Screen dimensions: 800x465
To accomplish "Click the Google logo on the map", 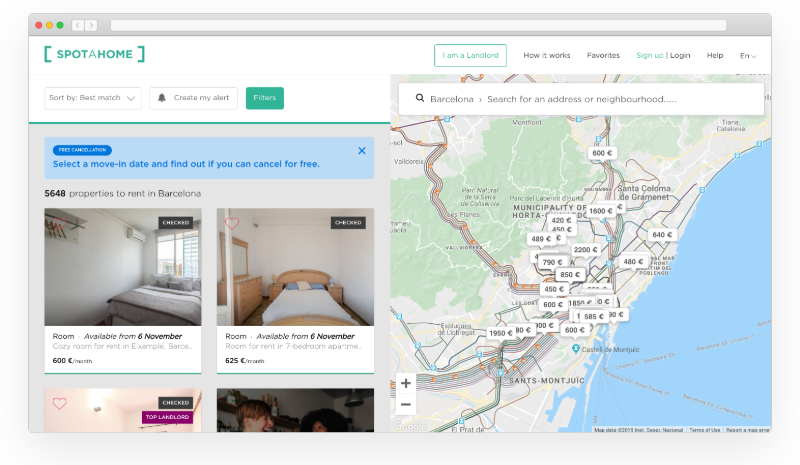I will pyautogui.click(x=410, y=426).
